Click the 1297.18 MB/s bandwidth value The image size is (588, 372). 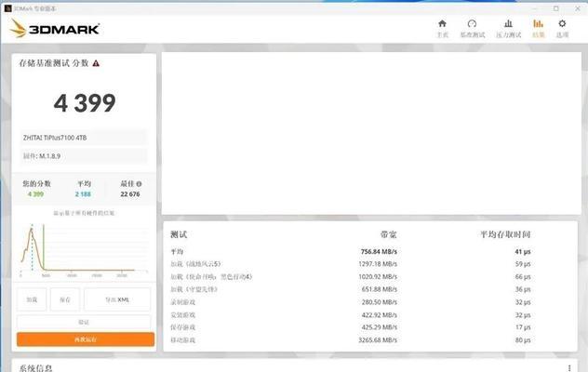tap(378, 264)
